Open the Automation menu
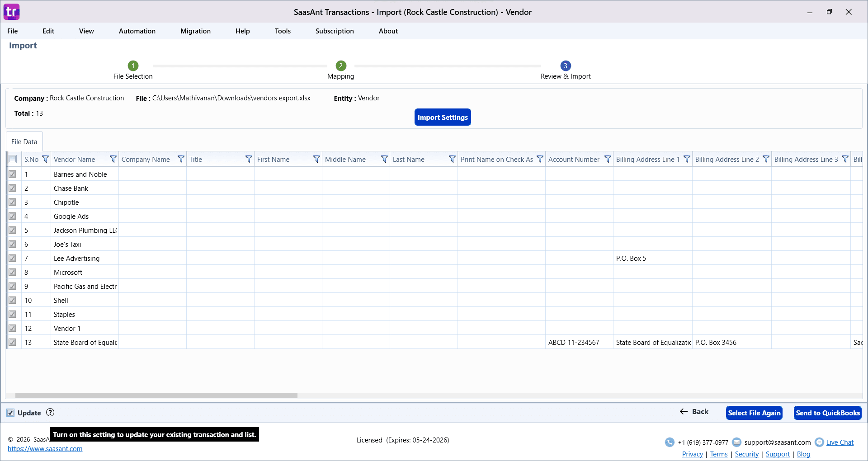The image size is (868, 461). (x=137, y=31)
